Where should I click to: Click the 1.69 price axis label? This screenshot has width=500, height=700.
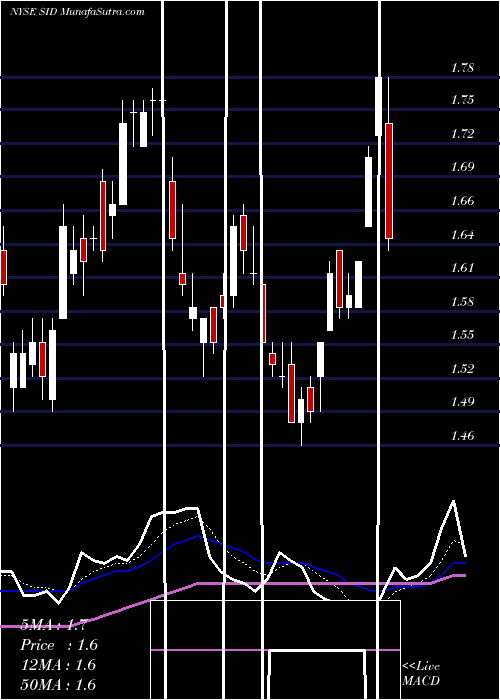coord(462,167)
